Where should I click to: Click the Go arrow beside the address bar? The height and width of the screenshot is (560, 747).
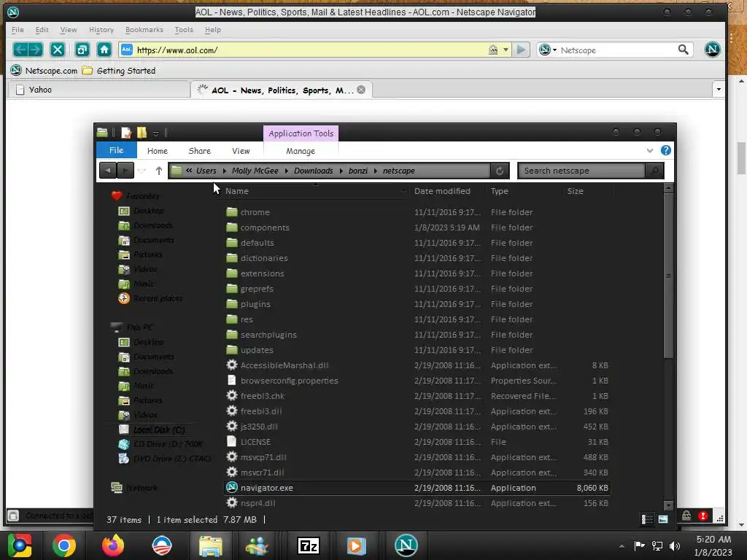521,50
